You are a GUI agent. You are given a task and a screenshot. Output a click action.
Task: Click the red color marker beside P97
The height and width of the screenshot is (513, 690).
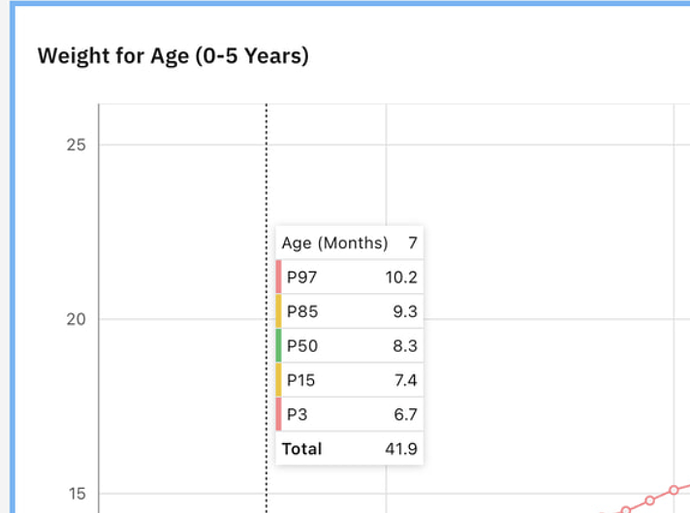tap(279, 277)
